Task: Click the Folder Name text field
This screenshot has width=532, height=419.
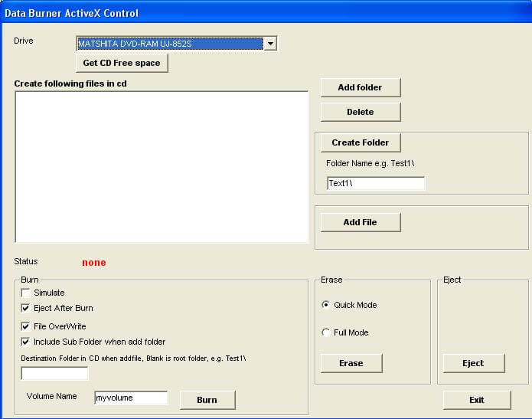Action: point(375,183)
